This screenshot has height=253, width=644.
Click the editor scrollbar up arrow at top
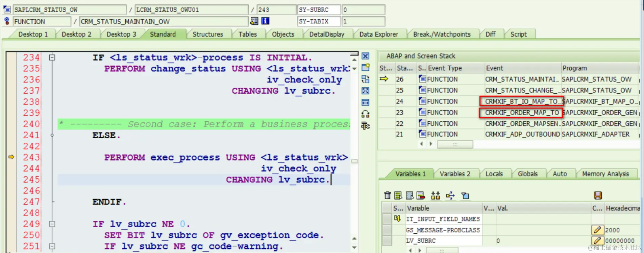coord(354,60)
